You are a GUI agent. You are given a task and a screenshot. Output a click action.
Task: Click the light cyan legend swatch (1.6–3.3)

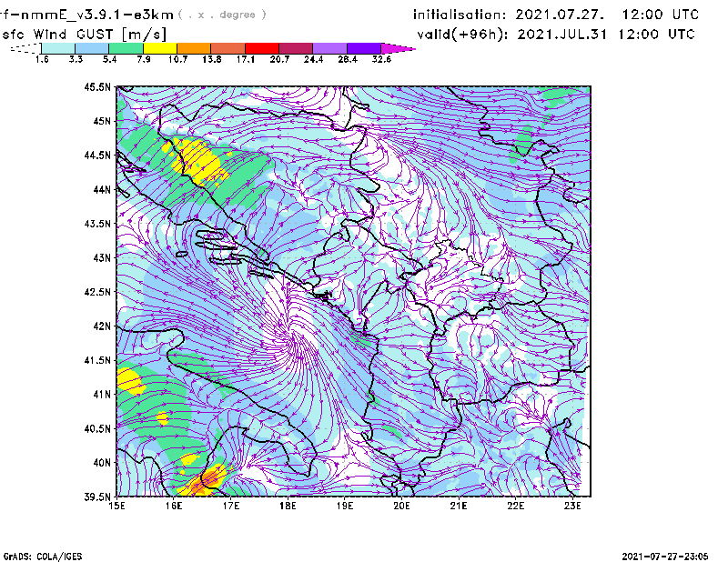pyautogui.click(x=58, y=48)
